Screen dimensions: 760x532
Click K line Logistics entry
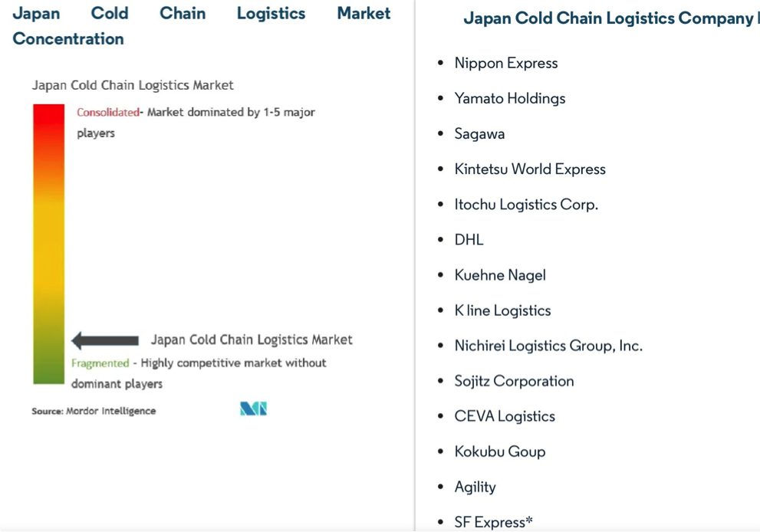(502, 310)
